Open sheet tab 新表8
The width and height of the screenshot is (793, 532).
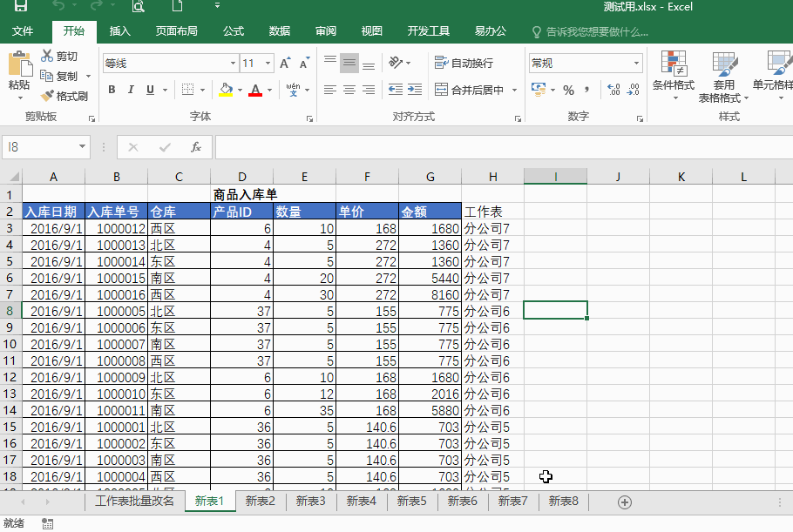pos(564,502)
